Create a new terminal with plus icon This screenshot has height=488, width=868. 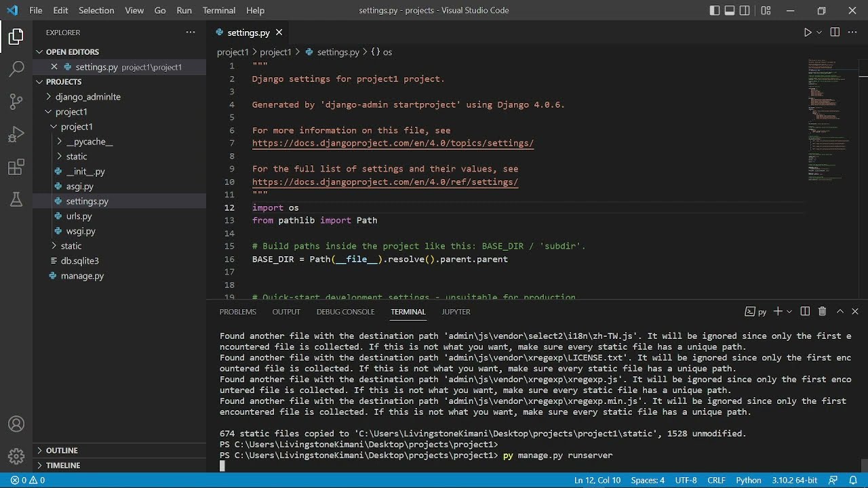pyautogui.click(x=778, y=312)
